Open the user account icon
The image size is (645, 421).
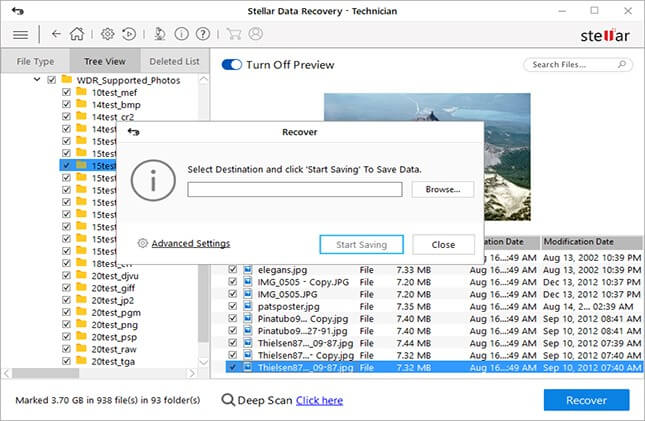pos(255,34)
